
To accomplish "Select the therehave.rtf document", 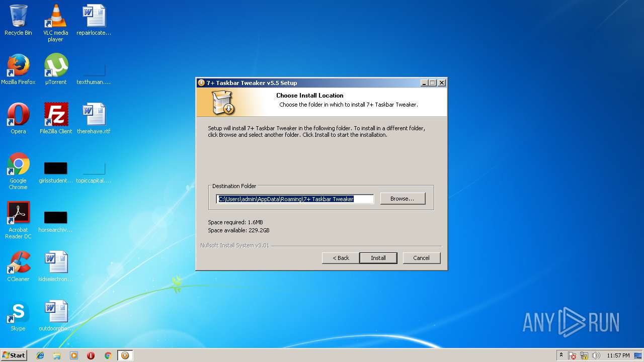I will click(94, 119).
